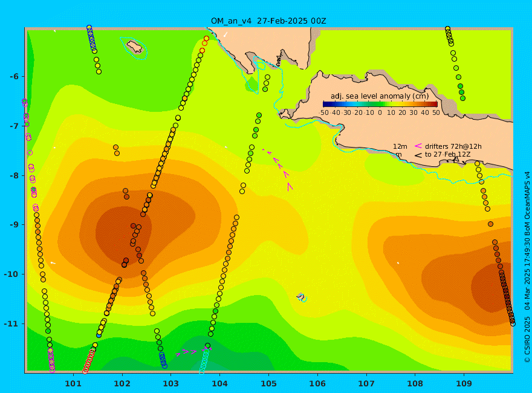The height and width of the screenshot is (393, 532).
Task: Click the magenta drifter arrow legend symbol
Action: point(418,146)
